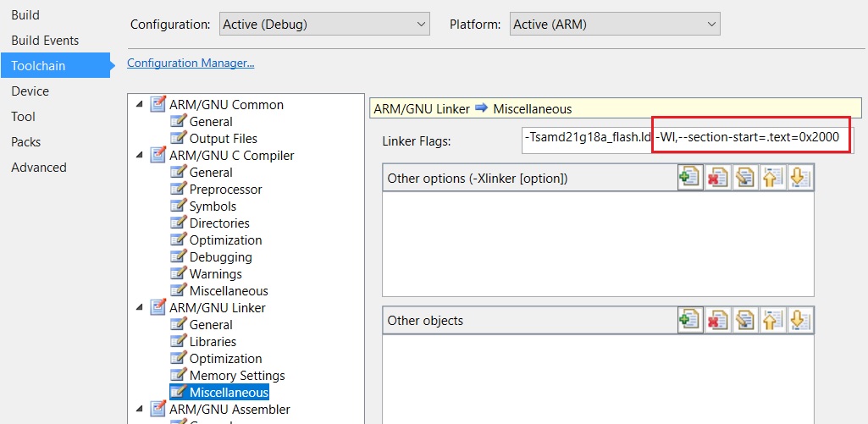Select Symbols settings
Screen dimensions: 868x424
213,206
